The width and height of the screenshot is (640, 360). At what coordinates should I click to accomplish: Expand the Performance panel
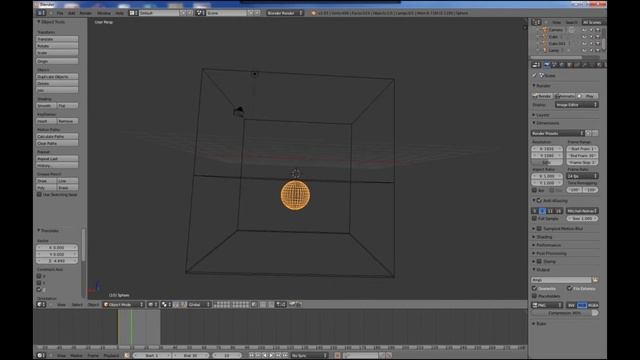(x=548, y=245)
